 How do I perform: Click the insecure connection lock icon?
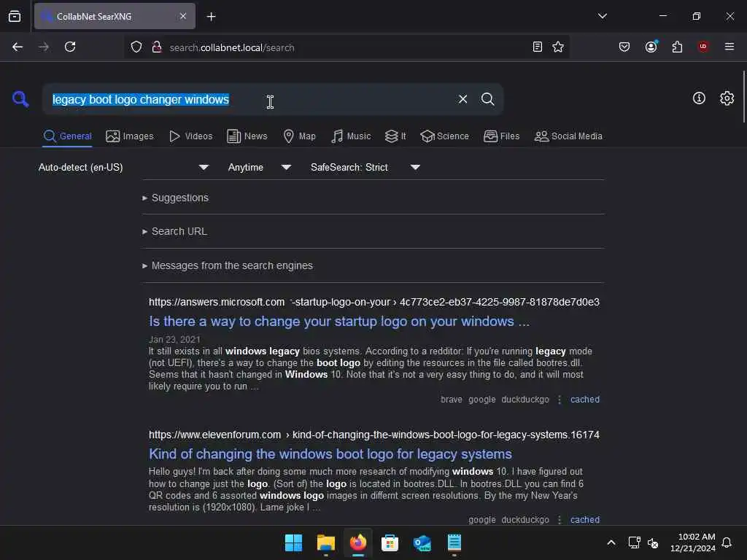click(x=157, y=47)
